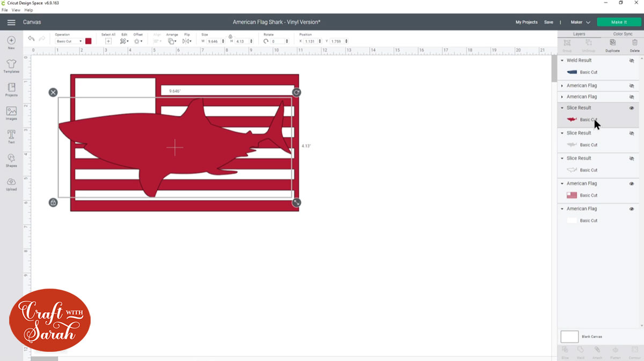
Task: Hide the first Slice Result layer
Action: [x=632, y=108]
